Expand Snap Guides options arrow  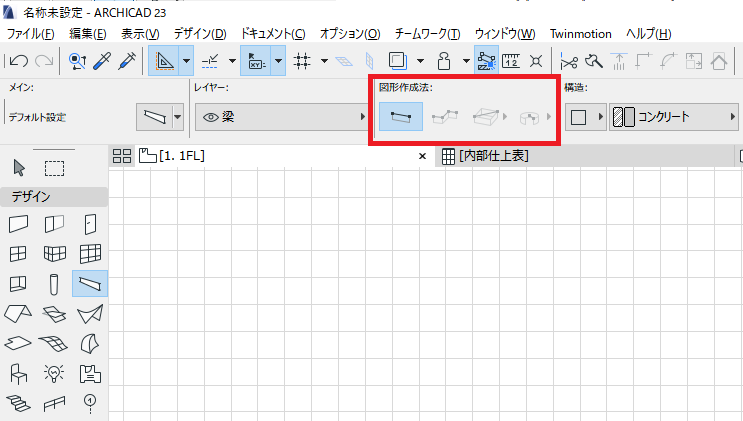click(232, 61)
